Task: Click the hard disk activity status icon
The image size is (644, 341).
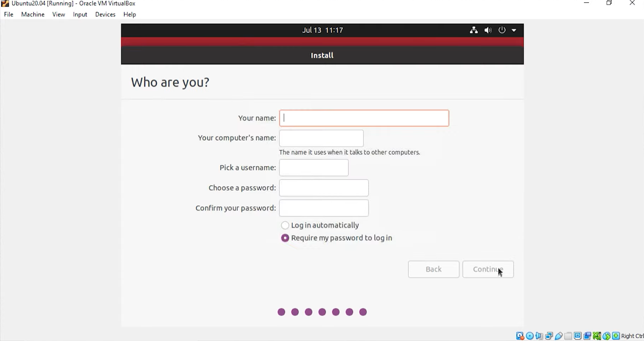Action: [x=520, y=336]
